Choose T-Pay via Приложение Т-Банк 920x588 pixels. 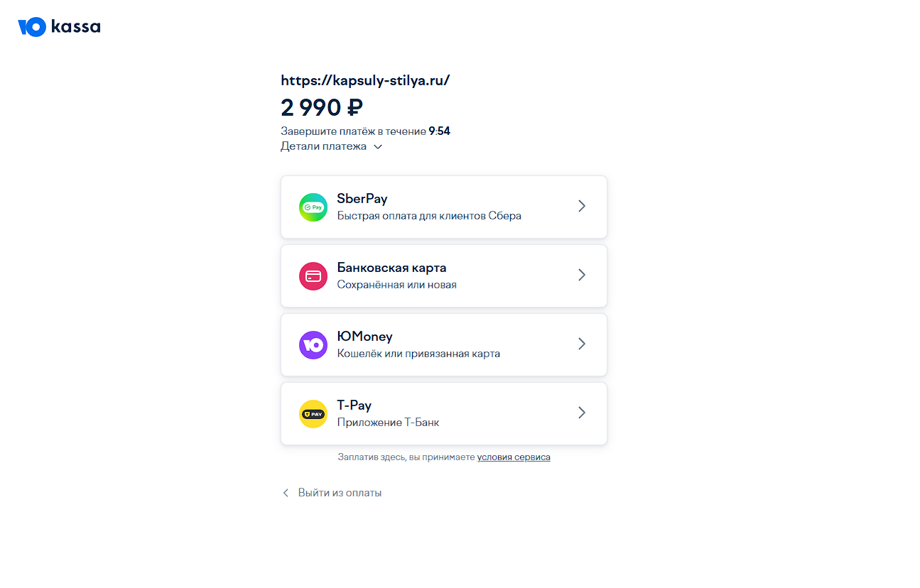coord(443,413)
